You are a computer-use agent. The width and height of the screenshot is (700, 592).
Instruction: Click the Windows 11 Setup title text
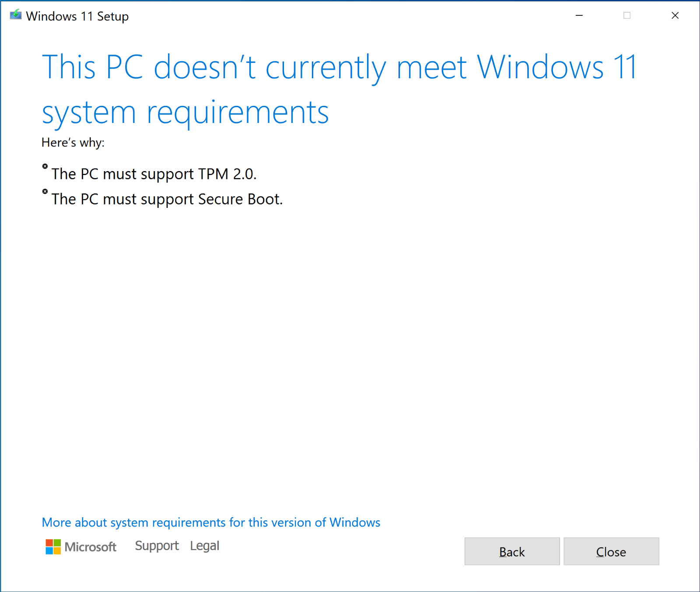tap(77, 16)
